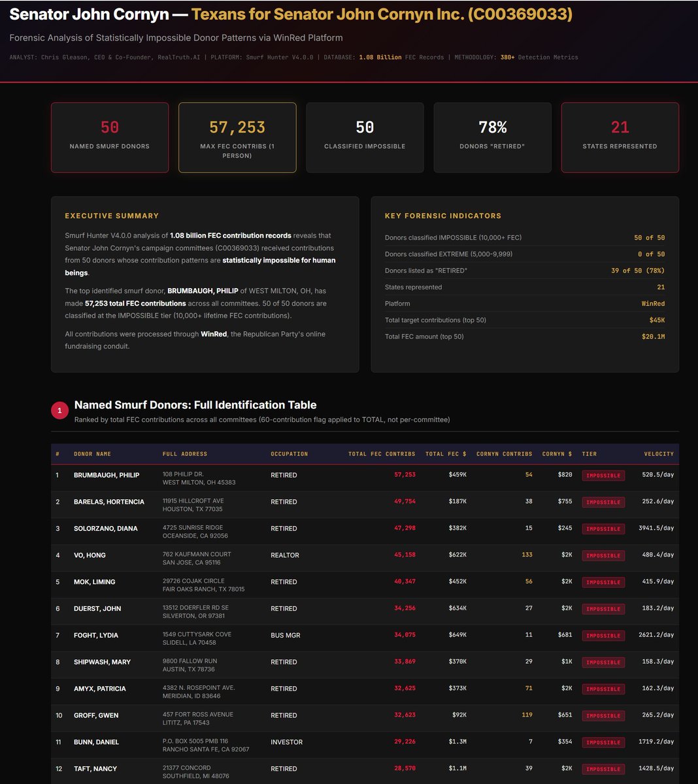Click the 49,754 total contribs cell

(x=405, y=502)
